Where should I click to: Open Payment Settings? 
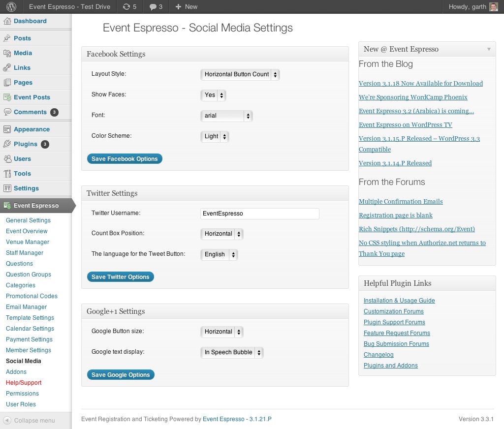pyautogui.click(x=29, y=339)
